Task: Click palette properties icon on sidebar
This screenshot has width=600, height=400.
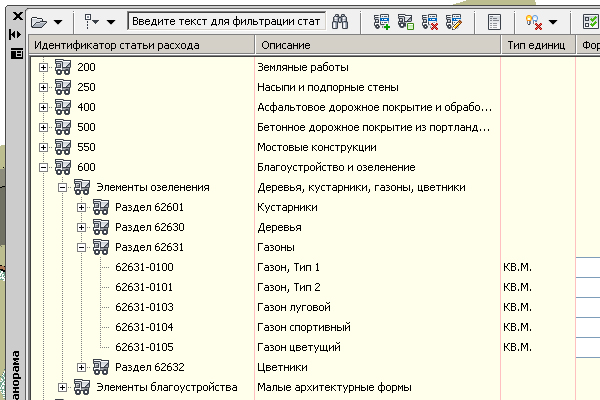Action: click(x=16, y=54)
